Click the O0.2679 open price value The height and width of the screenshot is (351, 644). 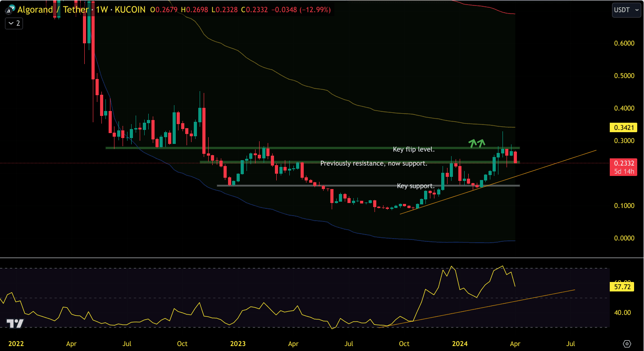pyautogui.click(x=164, y=9)
